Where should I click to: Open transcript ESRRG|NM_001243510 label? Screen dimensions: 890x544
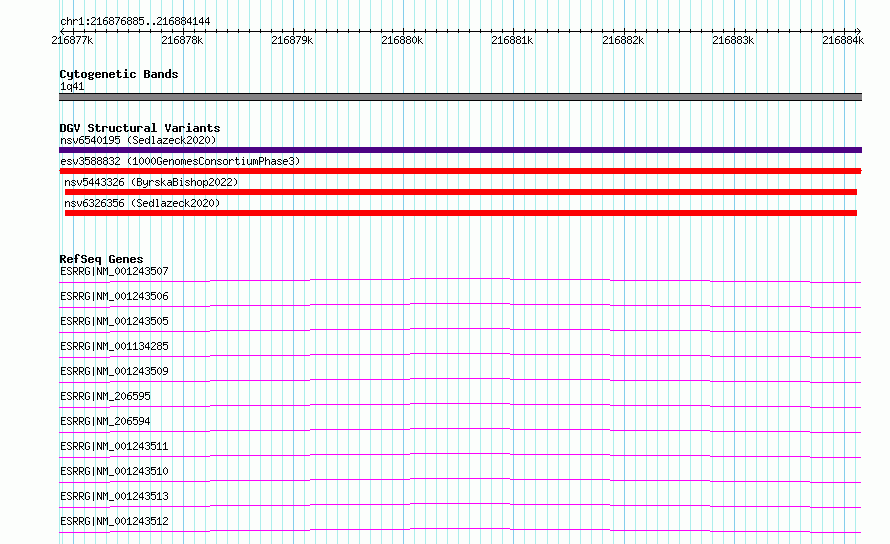(114, 471)
